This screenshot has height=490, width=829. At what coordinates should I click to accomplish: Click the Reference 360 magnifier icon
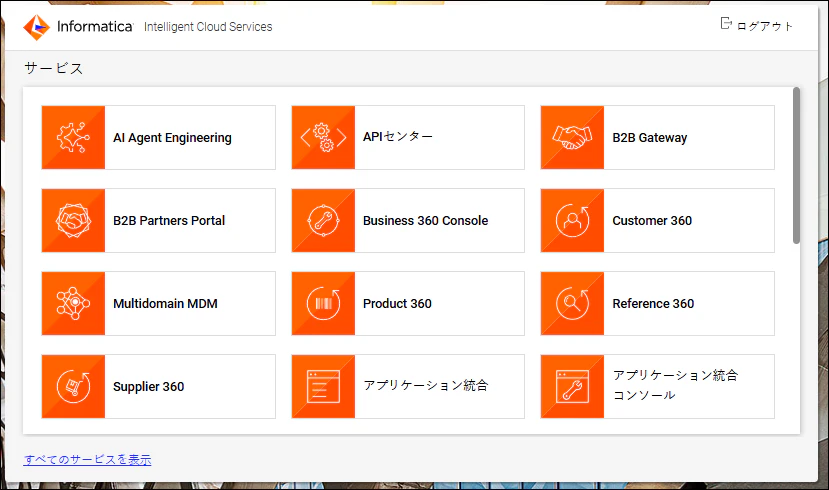[x=572, y=303]
